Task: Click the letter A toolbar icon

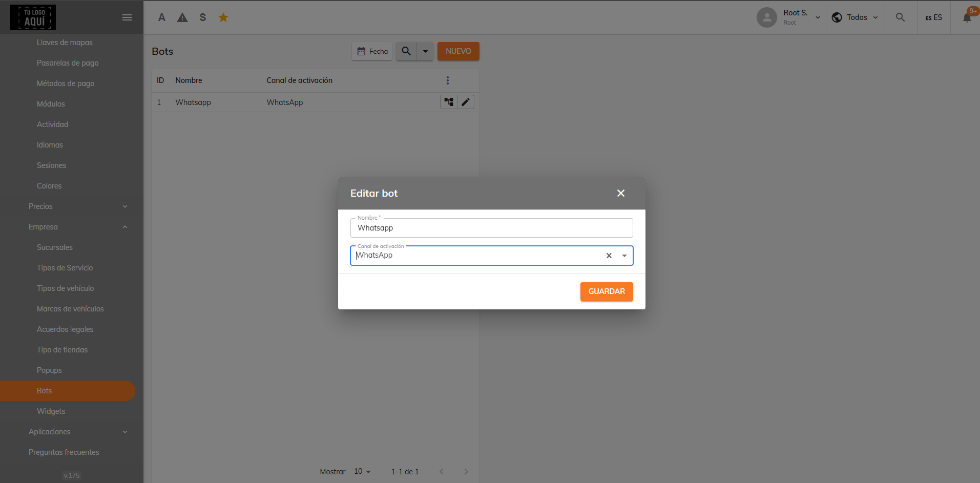Action: click(x=162, y=17)
